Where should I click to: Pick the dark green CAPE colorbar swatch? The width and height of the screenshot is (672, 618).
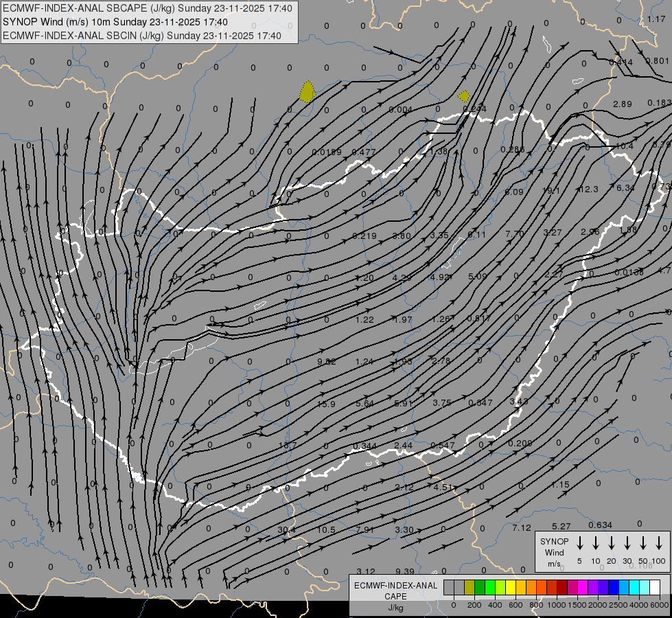pyautogui.click(x=480, y=587)
